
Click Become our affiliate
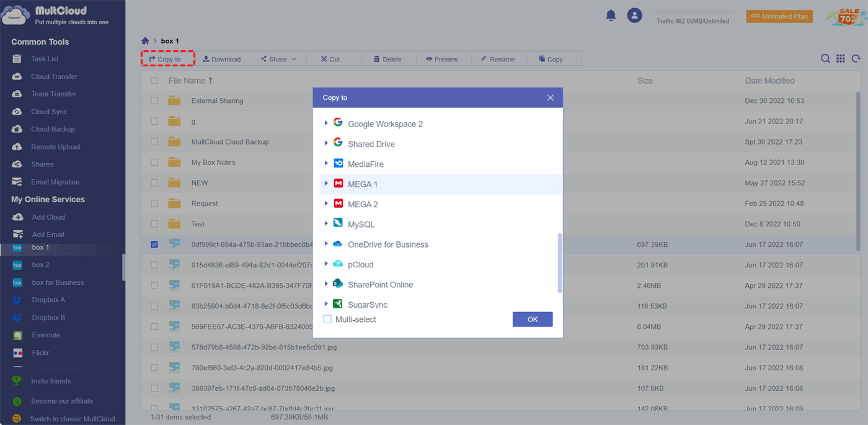click(x=62, y=401)
